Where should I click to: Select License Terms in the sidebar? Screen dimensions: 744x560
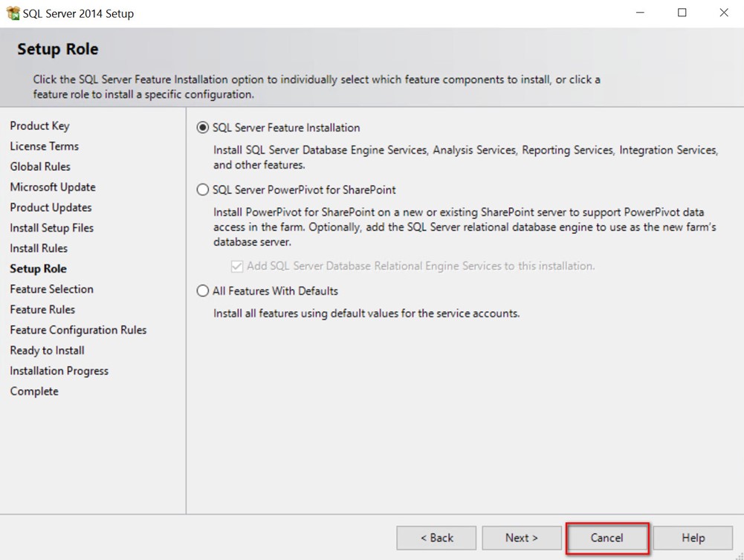pyautogui.click(x=44, y=146)
